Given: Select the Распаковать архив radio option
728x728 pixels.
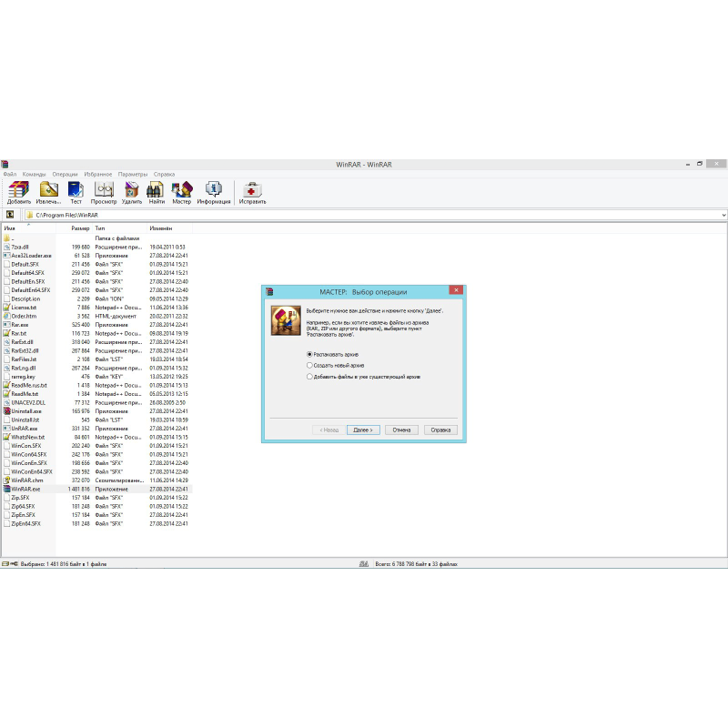Looking at the screenshot, I should pyautogui.click(x=309, y=353).
